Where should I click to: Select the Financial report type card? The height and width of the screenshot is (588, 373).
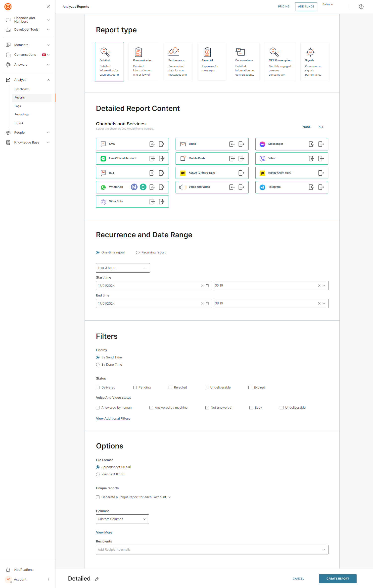pyautogui.click(x=211, y=61)
